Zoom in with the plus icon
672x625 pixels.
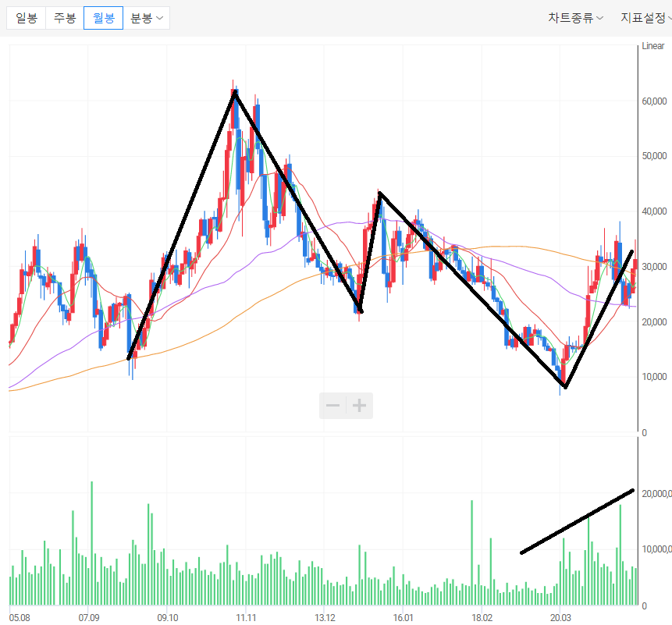359,405
